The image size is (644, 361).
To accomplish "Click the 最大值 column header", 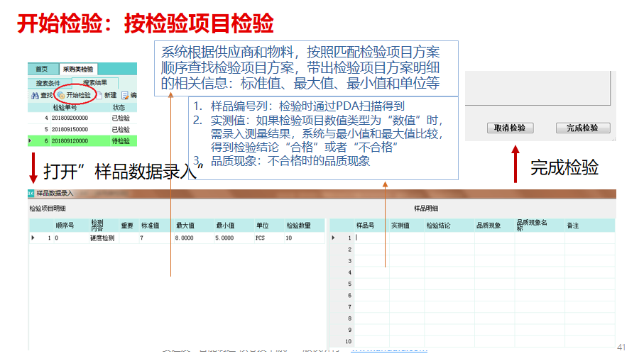I will tap(185, 226).
